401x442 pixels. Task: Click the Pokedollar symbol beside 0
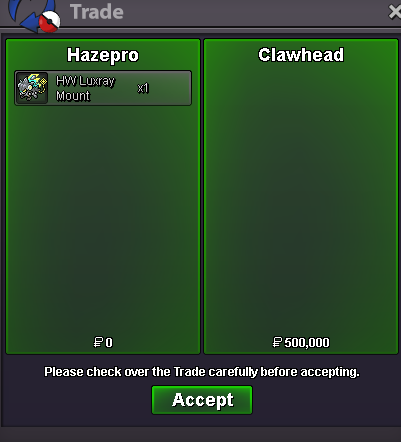pyautogui.click(x=98, y=342)
